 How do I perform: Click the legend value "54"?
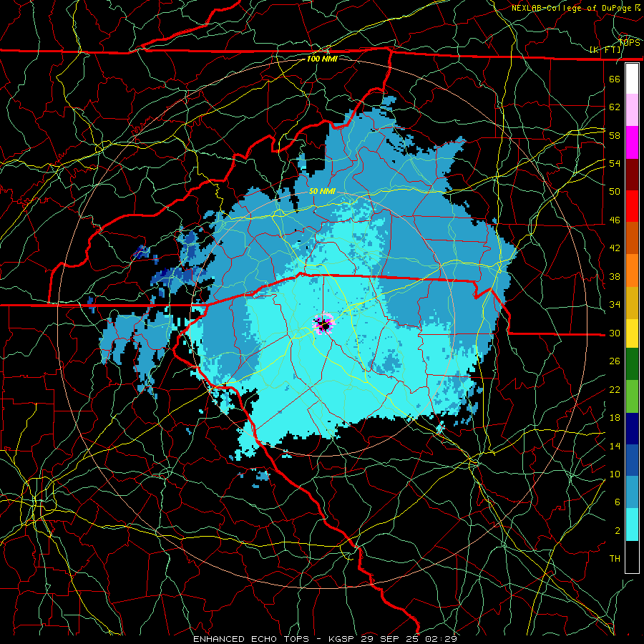tap(615, 163)
